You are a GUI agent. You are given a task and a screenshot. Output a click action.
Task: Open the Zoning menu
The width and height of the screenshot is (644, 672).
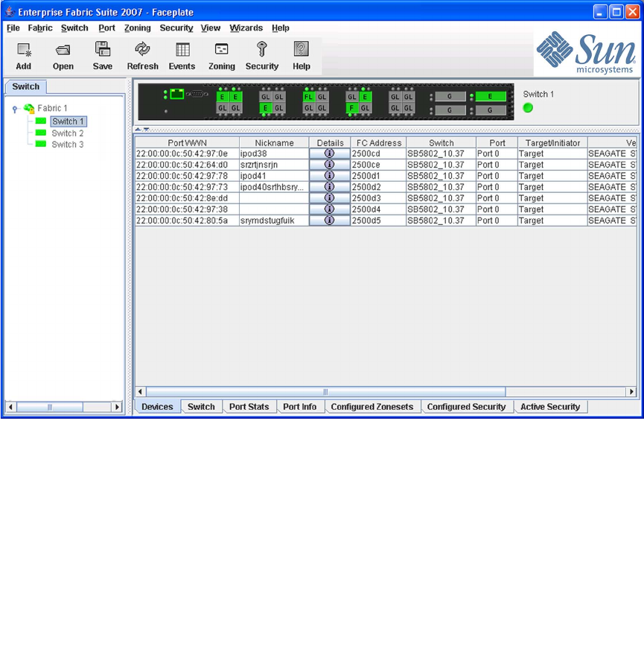point(138,28)
